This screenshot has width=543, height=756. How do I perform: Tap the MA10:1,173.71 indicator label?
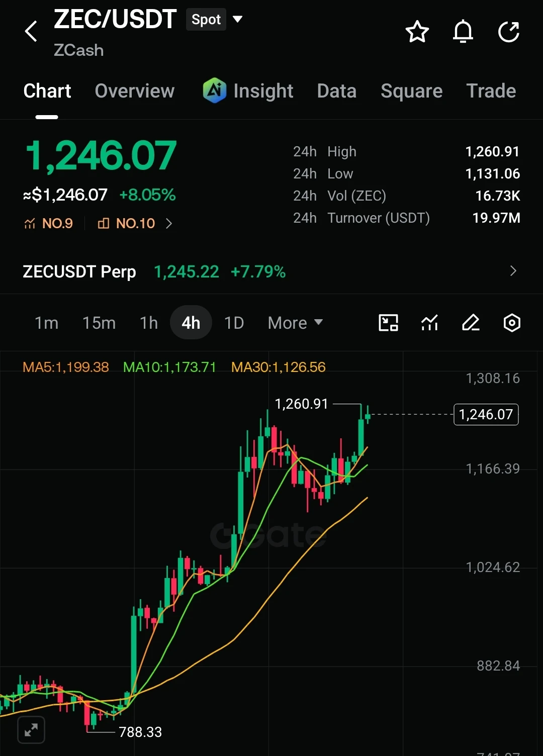click(x=169, y=367)
